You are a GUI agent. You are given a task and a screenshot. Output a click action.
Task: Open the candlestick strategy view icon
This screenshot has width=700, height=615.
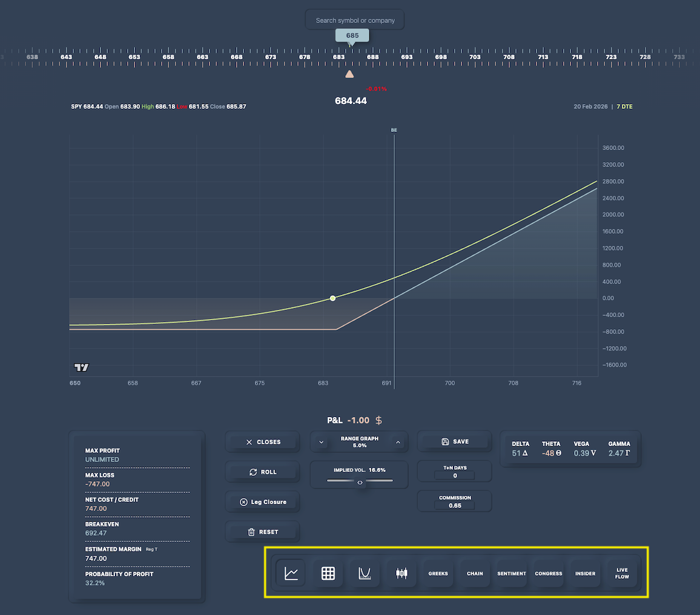(400, 573)
